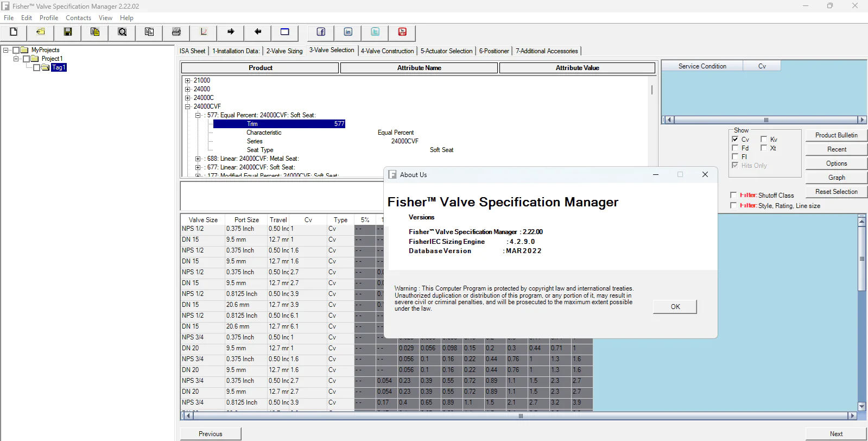Screen dimensions: 868x441
Task: Expand the 677 Linear Soft Seat node
Action: pos(198,167)
